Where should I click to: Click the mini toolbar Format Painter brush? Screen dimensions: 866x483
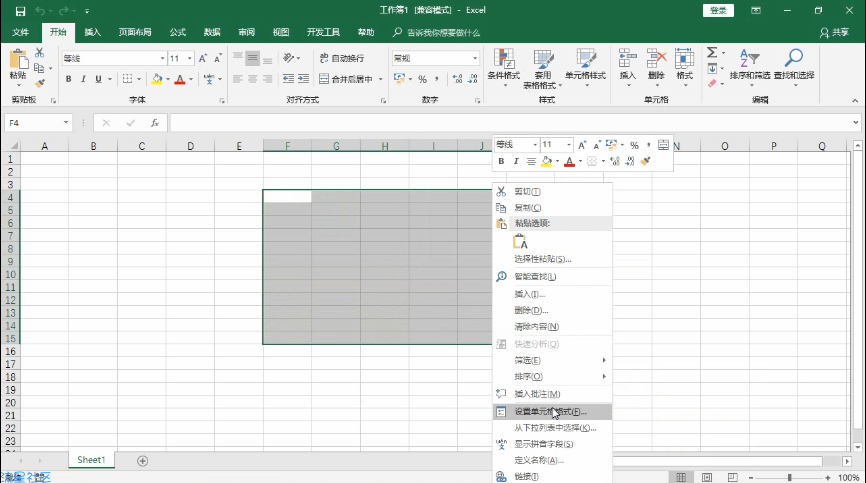[x=645, y=161]
